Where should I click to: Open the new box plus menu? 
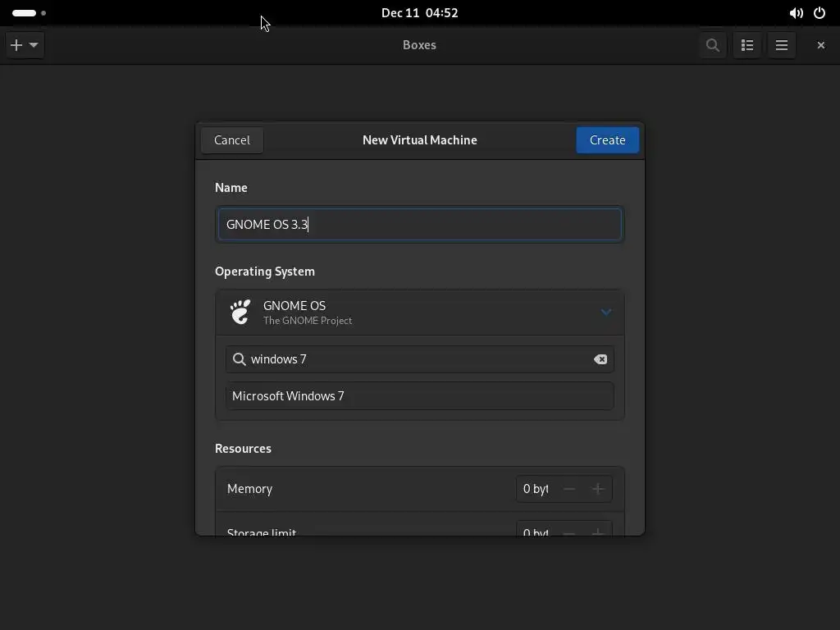pos(25,45)
